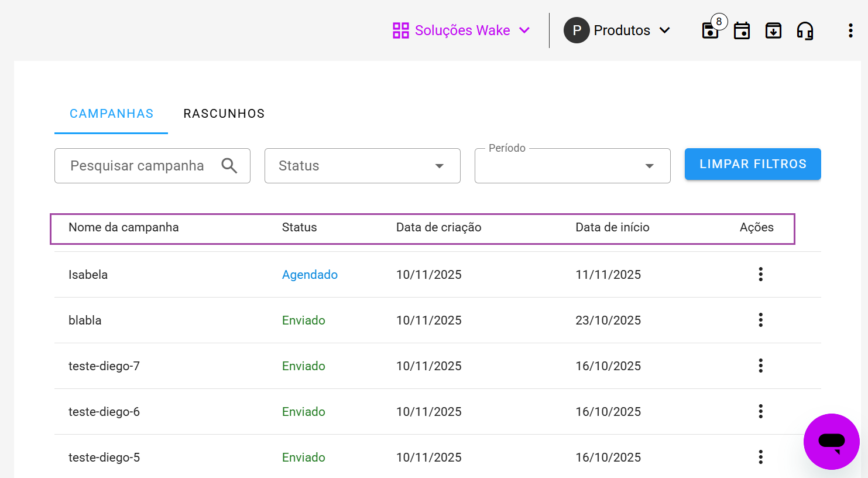
Task: Expand the Período filter dropdown
Action: click(572, 166)
